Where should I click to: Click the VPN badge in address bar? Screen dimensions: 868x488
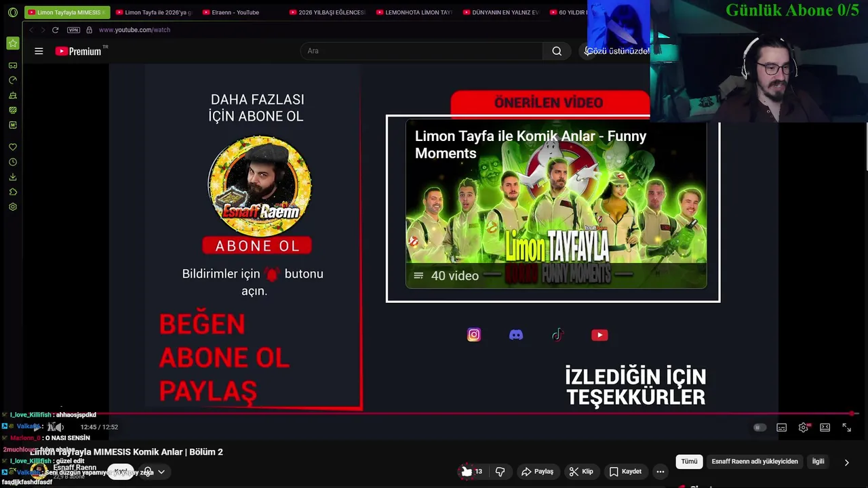click(73, 30)
